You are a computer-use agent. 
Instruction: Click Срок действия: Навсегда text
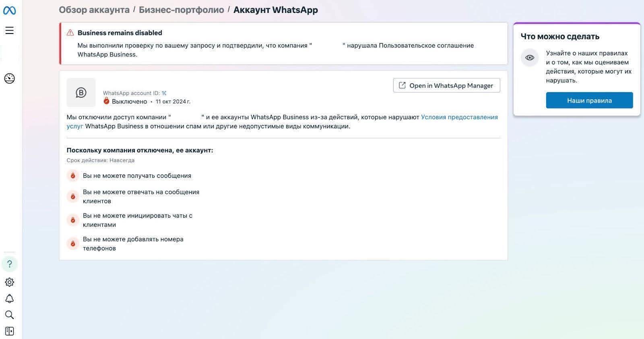(100, 160)
